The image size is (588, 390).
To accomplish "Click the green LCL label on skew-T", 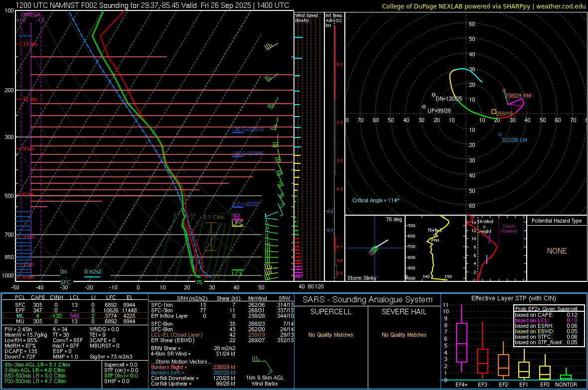I will click(x=237, y=273).
